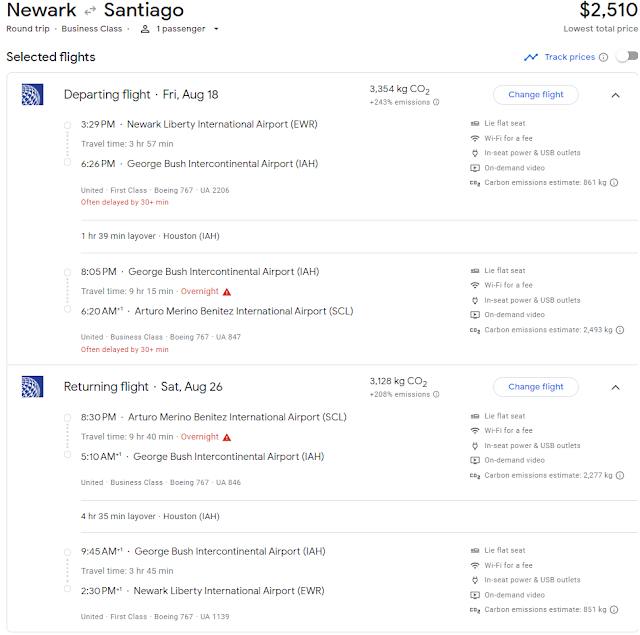Click the 'Round trip' label
Screen dimensions: 640x635
28,29
